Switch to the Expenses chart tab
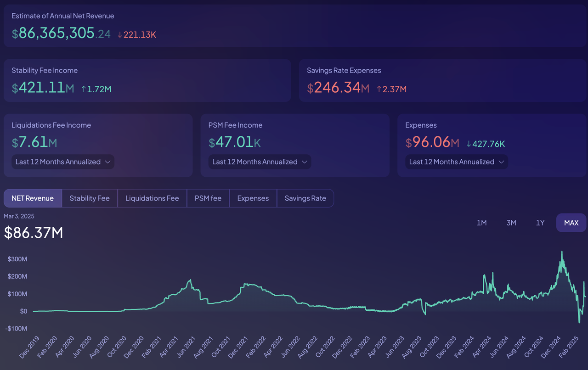 coord(253,198)
